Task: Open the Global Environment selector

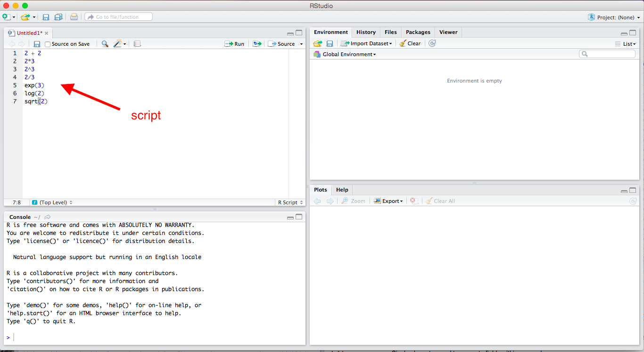Action: [x=345, y=54]
